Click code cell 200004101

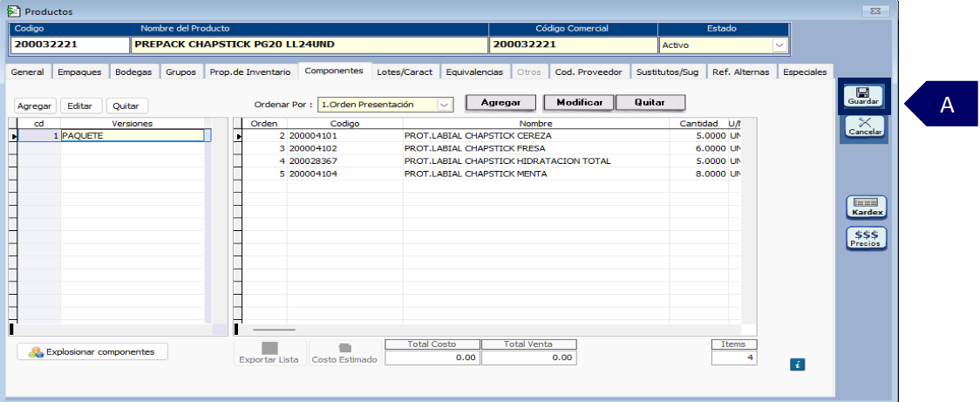pos(345,136)
